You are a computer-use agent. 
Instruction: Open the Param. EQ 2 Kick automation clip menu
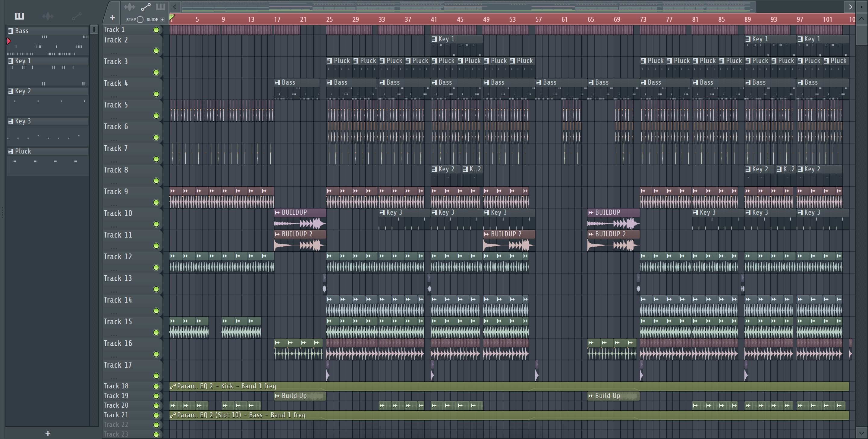173,387
